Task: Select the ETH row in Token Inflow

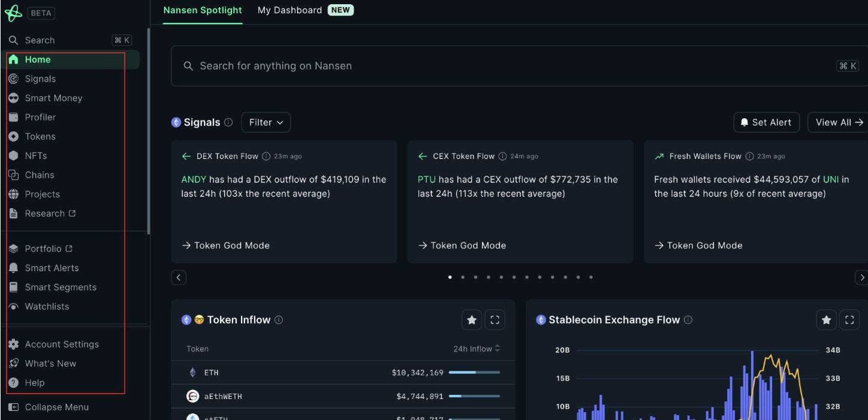Action: point(343,373)
